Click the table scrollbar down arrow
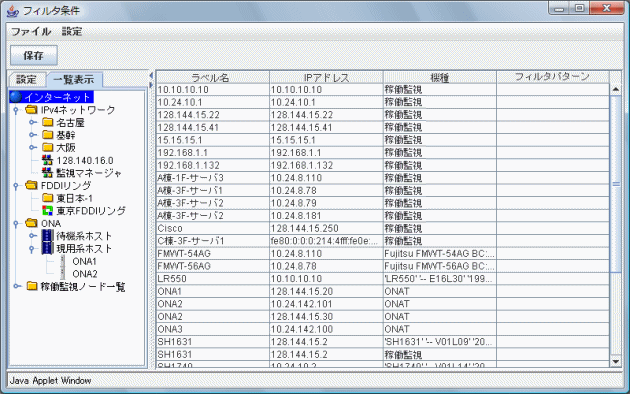The image size is (630, 394). click(616, 361)
